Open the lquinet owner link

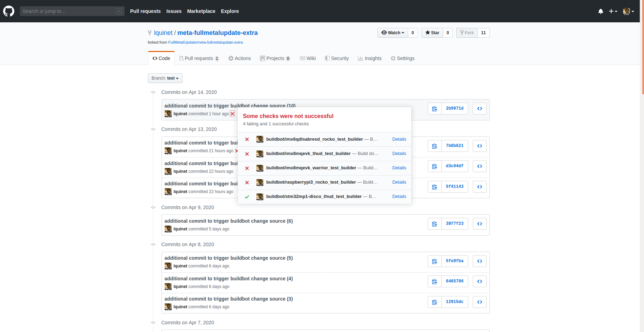tap(163, 33)
